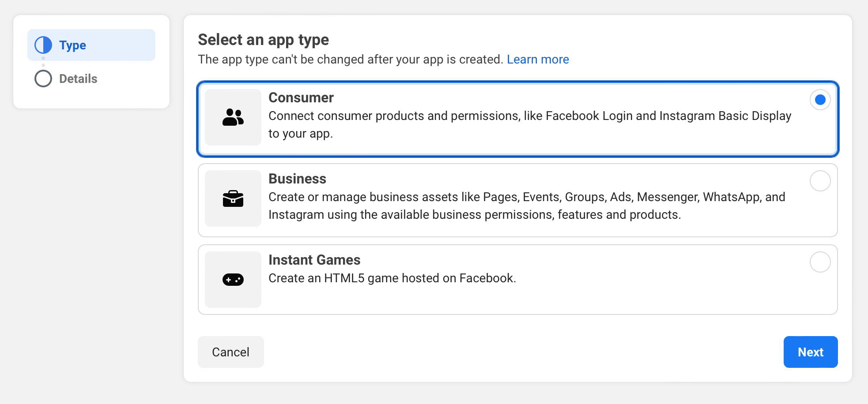Click the Instant Games option title
The height and width of the screenshot is (404, 868).
point(314,260)
